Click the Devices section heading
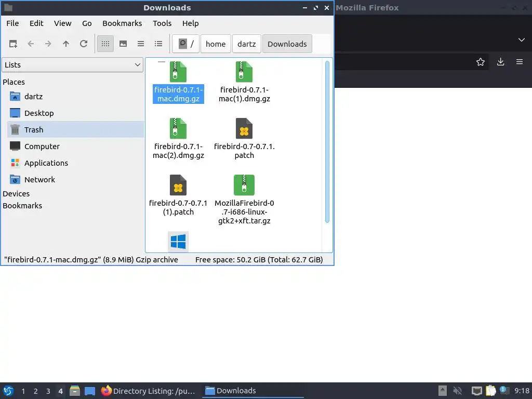The height and width of the screenshot is (399, 532). pyautogui.click(x=16, y=194)
